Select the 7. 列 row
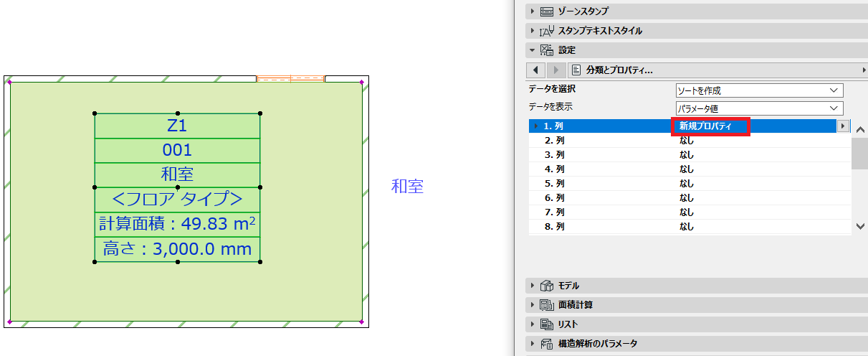The image size is (868, 356). 690,212
